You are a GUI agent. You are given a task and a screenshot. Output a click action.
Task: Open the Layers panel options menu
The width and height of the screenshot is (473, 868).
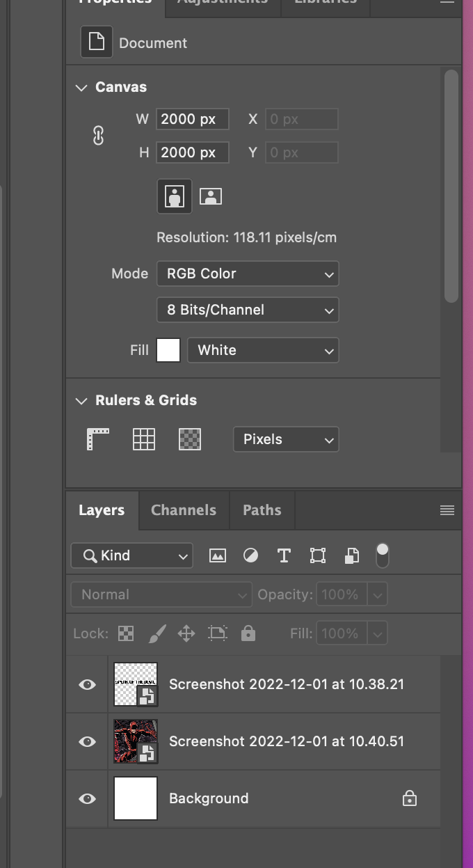tap(447, 510)
